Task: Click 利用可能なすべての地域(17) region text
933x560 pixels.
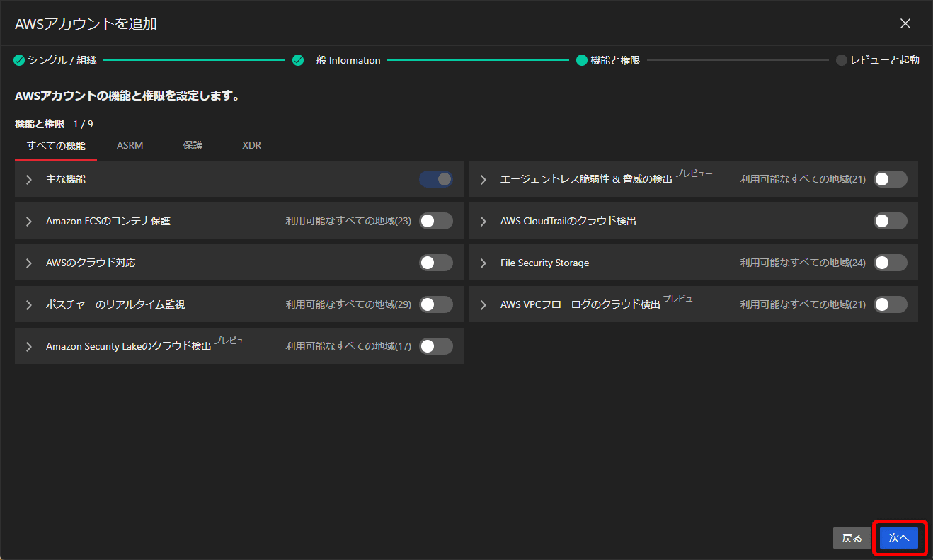Action: (348, 346)
